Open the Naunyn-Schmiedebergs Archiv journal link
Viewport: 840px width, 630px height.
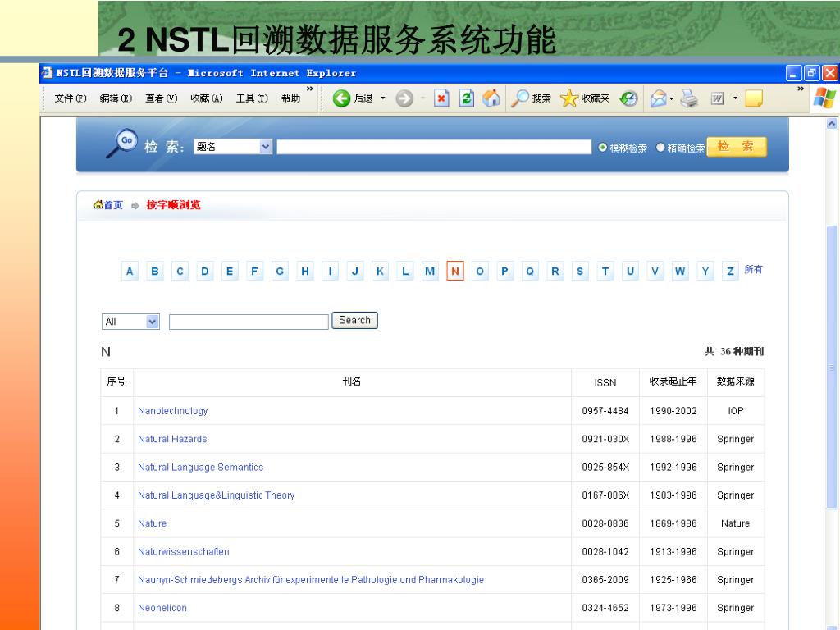pos(311,580)
